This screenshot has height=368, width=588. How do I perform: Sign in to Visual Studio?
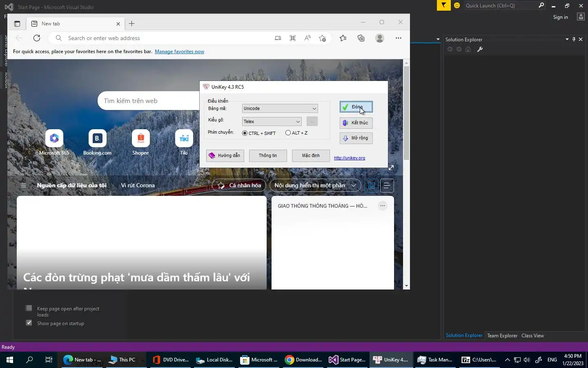(560, 17)
